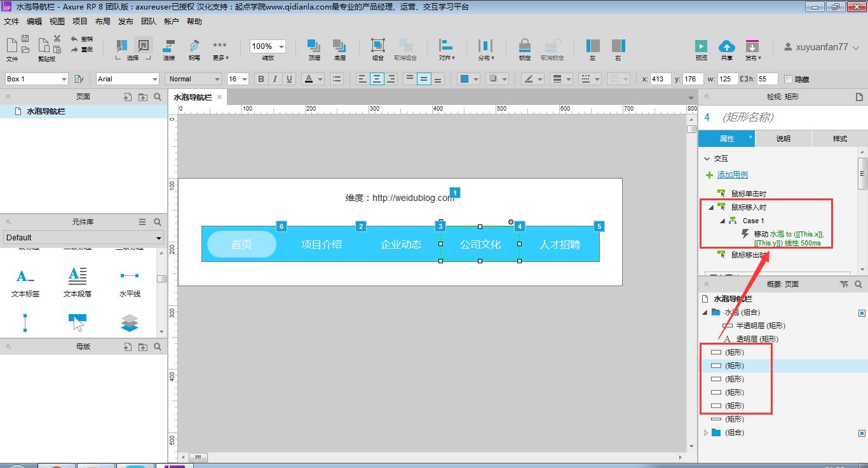The width and height of the screenshot is (868, 468).
Task: Click the save disk icon
Action: click(x=25, y=39)
